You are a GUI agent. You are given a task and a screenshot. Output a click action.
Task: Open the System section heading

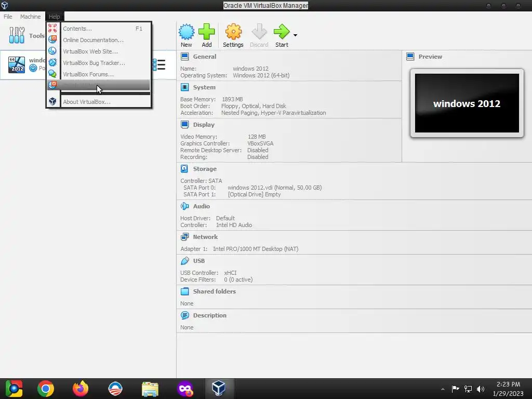click(204, 87)
